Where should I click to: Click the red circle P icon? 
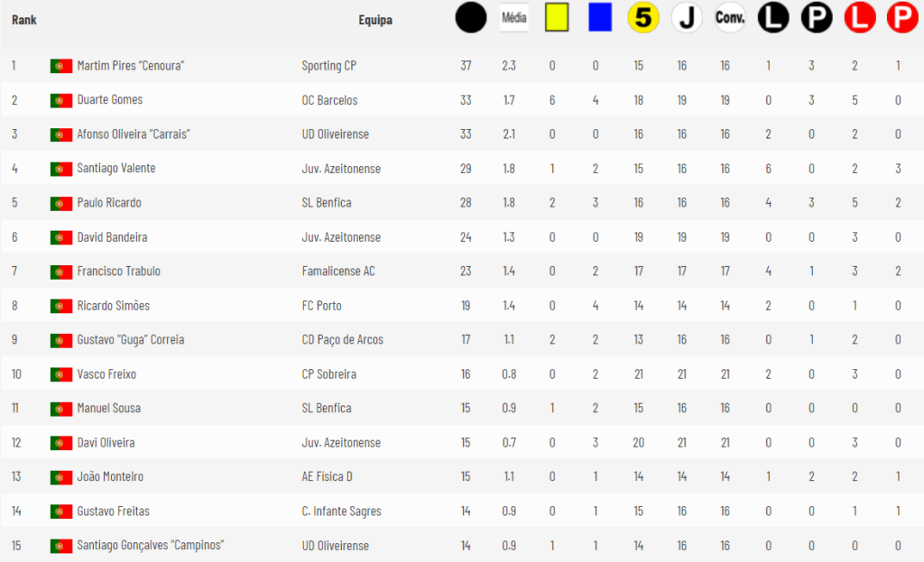point(902,18)
